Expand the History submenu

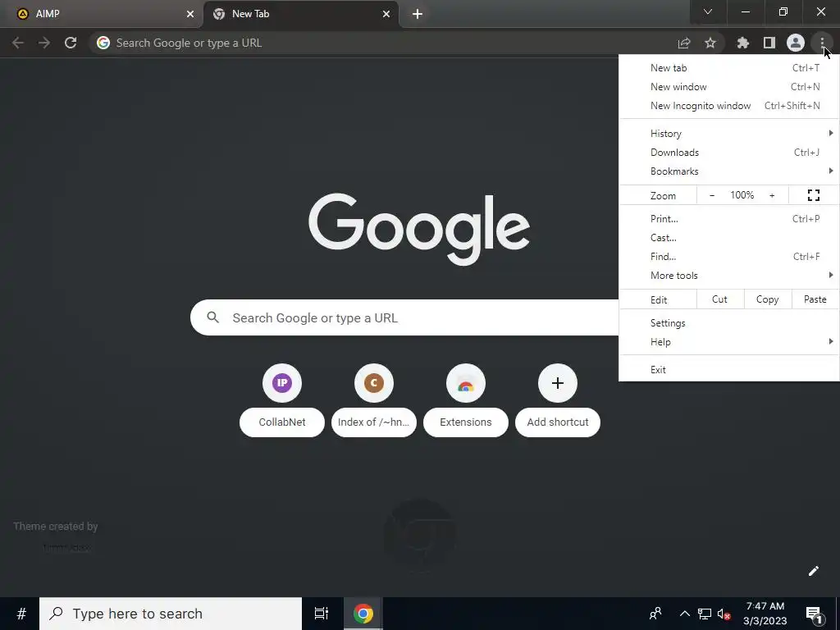pyautogui.click(x=729, y=134)
